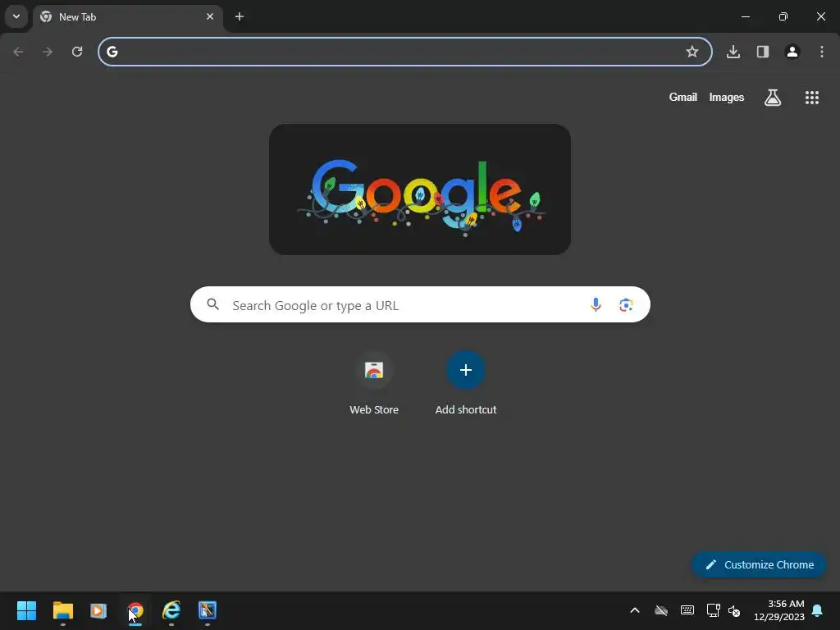Open notifications bell icon
Screen dimensions: 840x630
point(818,610)
